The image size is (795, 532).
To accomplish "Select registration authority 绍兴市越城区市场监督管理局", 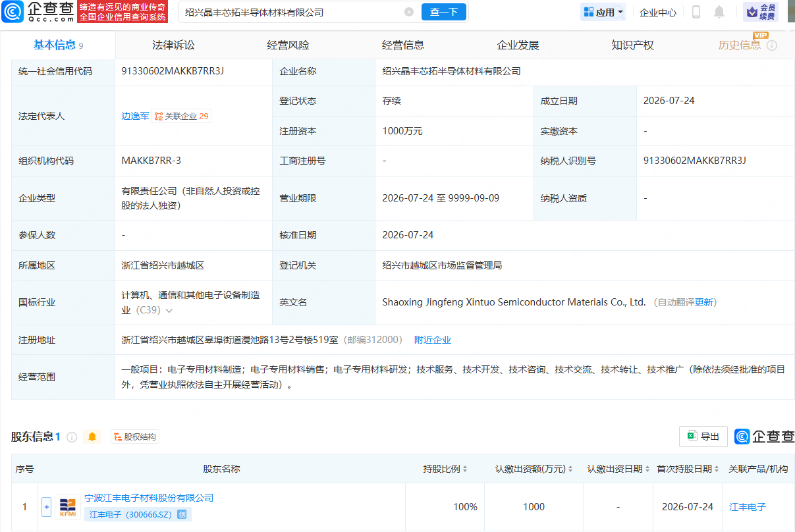I will [443, 265].
